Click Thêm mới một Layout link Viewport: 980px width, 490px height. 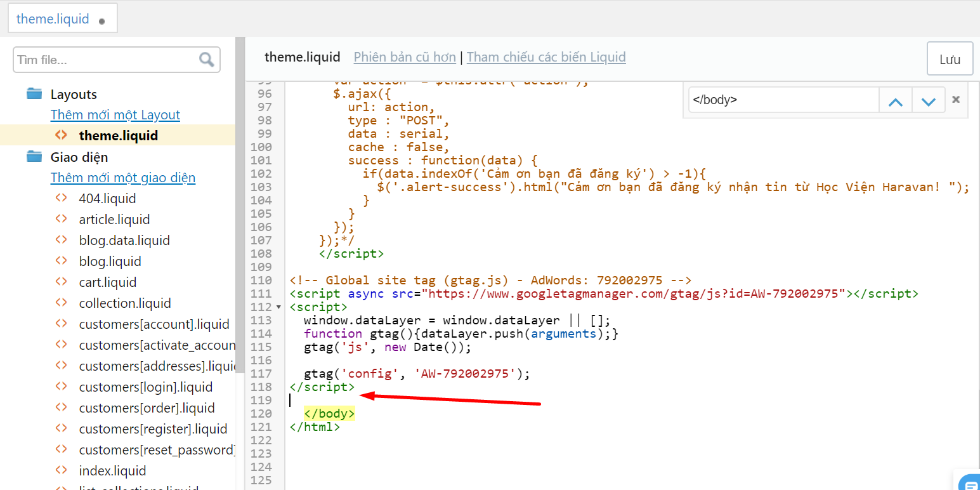pyautogui.click(x=115, y=115)
